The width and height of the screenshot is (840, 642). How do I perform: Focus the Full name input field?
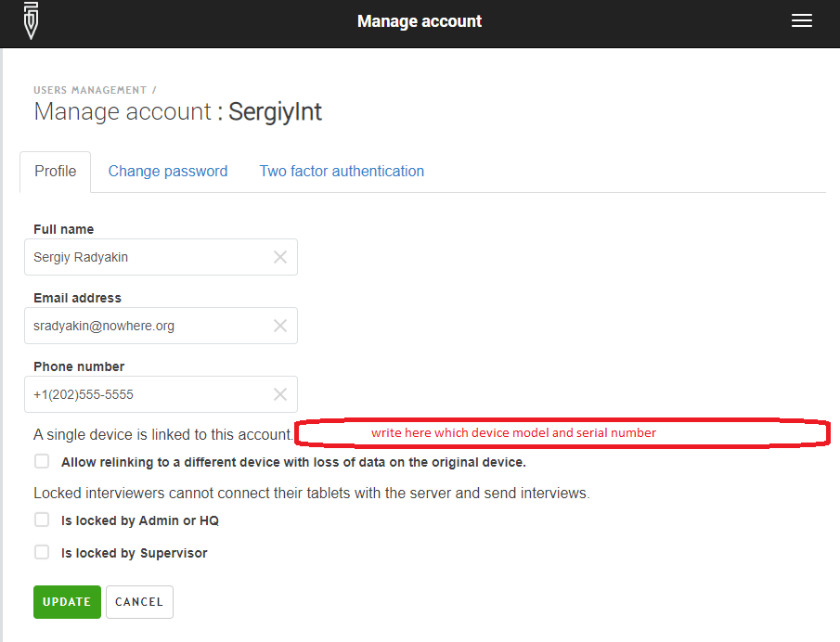pyautogui.click(x=161, y=257)
